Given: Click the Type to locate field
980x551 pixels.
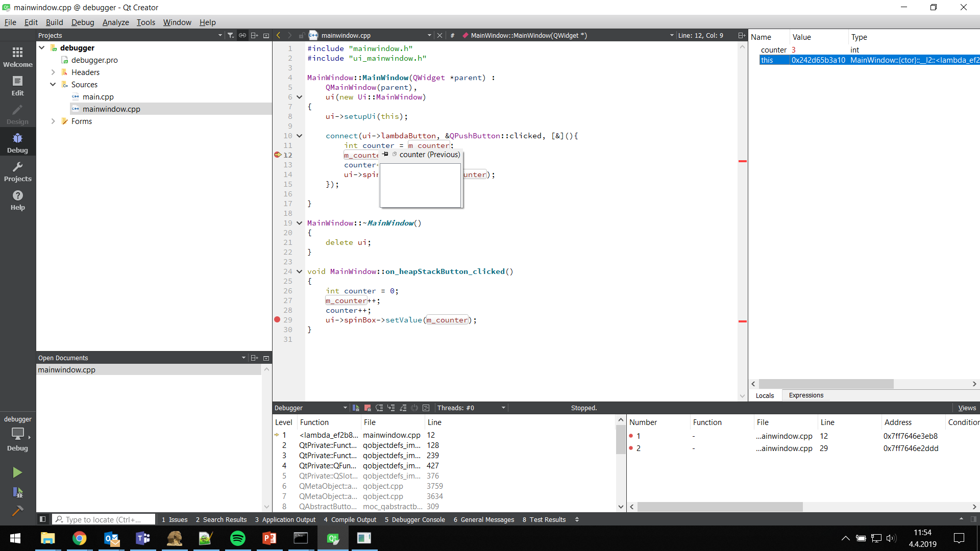Looking at the screenshot, I should [x=104, y=520].
